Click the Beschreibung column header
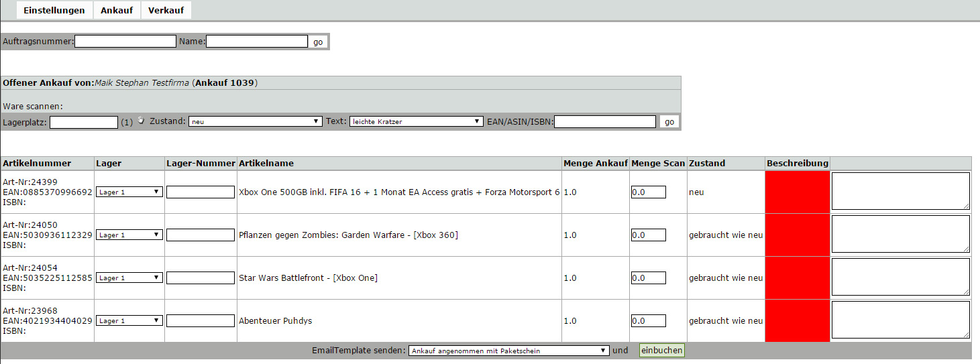Viewport: 980px width, 364px height. 798,163
